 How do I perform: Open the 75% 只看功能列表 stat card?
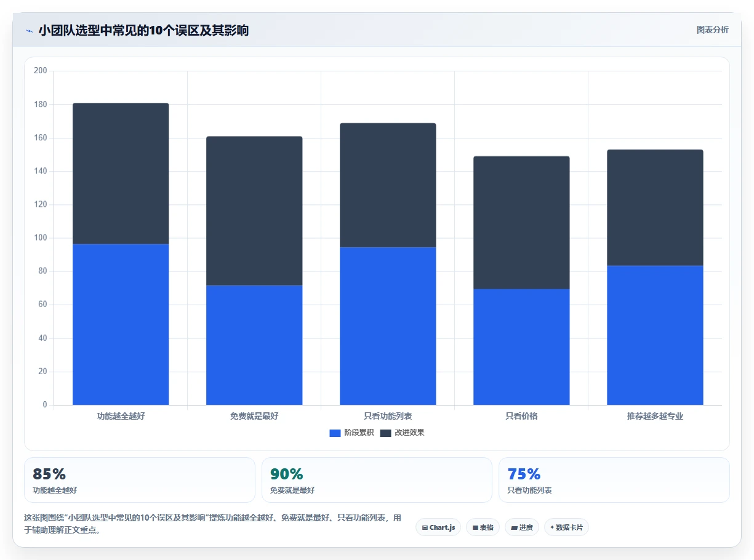(614, 480)
